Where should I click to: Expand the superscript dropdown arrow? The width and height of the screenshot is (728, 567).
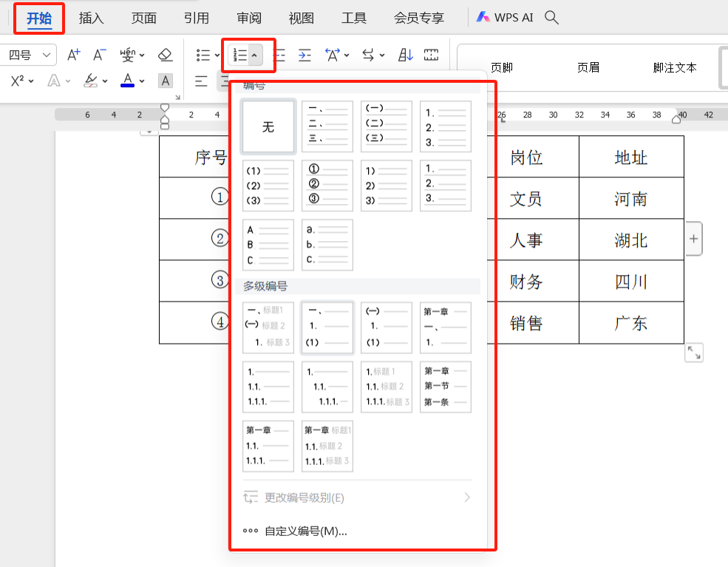coord(31,81)
